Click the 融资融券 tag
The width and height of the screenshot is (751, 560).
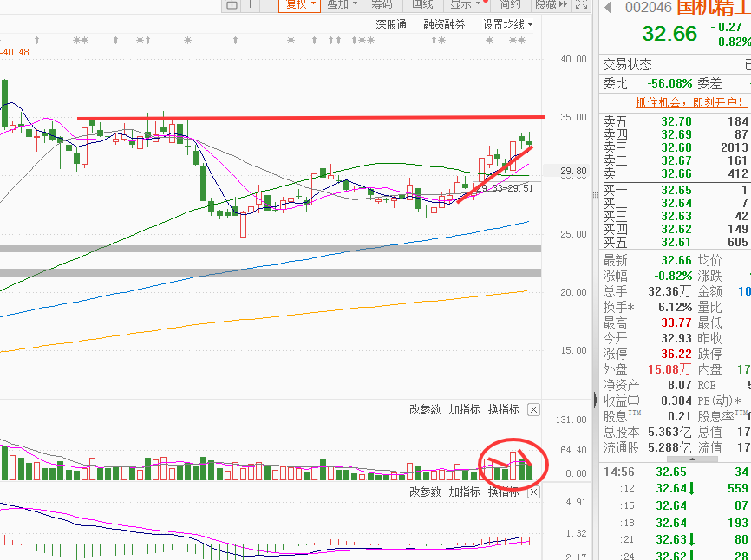445,24
